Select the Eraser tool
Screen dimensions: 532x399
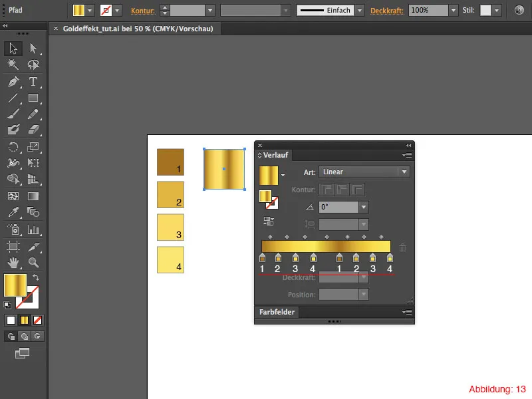33,130
